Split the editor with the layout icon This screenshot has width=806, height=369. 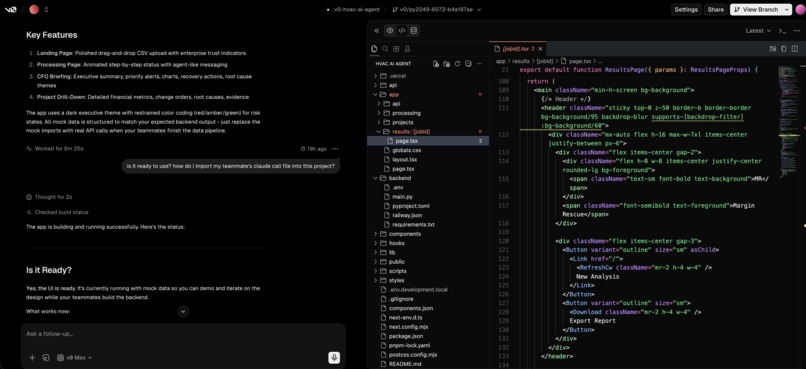tap(795, 49)
